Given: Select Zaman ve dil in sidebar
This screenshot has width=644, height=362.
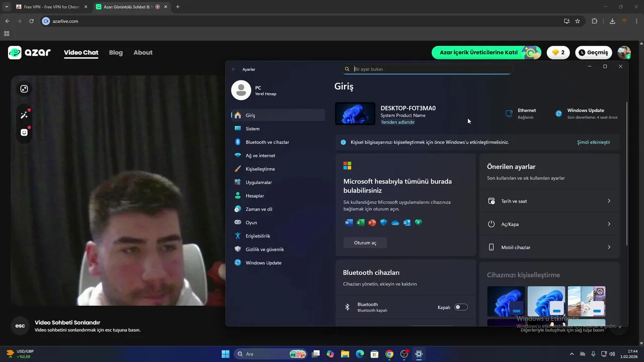Looking at the screenshot, I should pyautogui.click(x=278, y=209).
